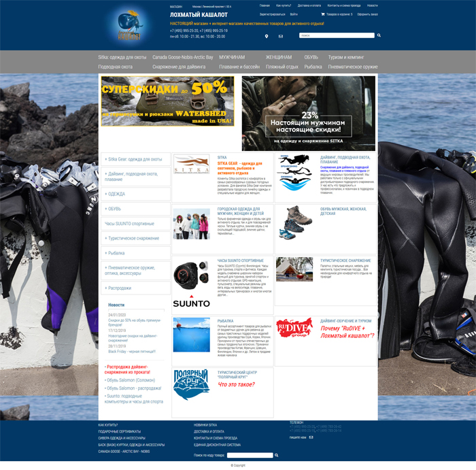Expand the ОБУВЬ sidebar category
The width and height of the screenshot is (476, 470).
[135, 209]
